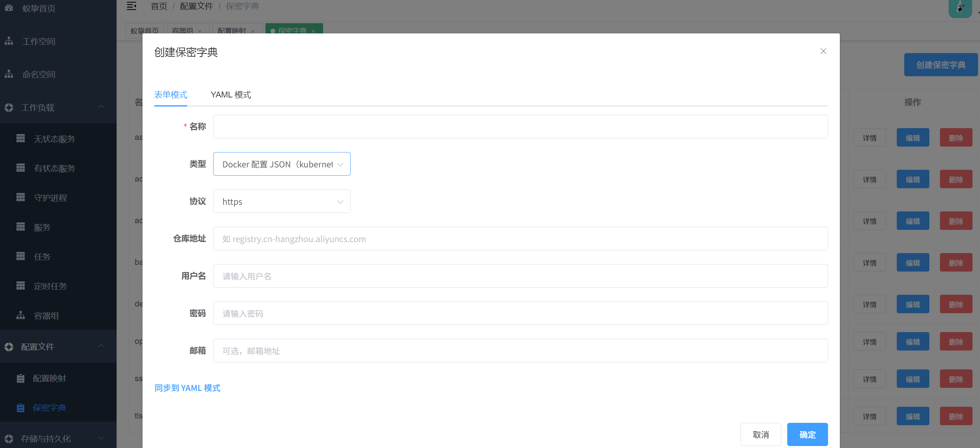Close the 创建保密字典 dialog with X
The image size is (980, 448).
[x=823, y=51]
